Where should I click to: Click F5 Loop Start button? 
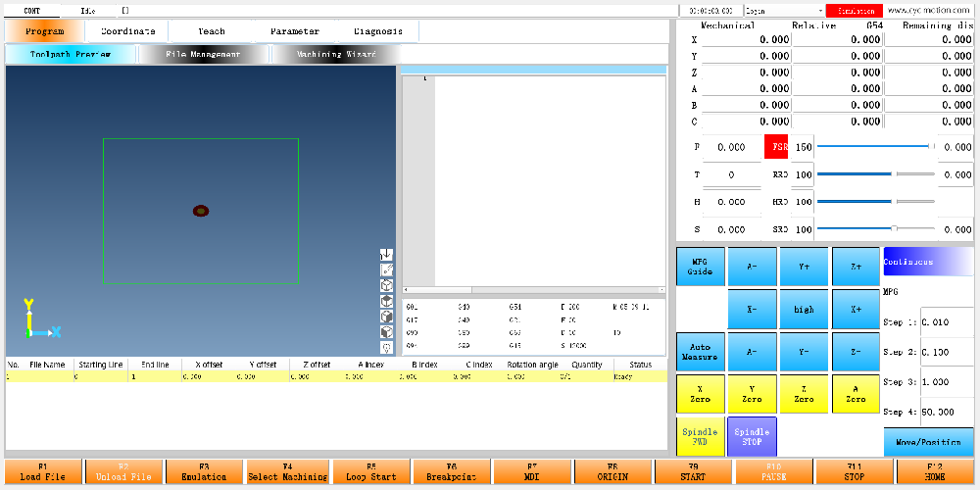click(x=371, y=472)
